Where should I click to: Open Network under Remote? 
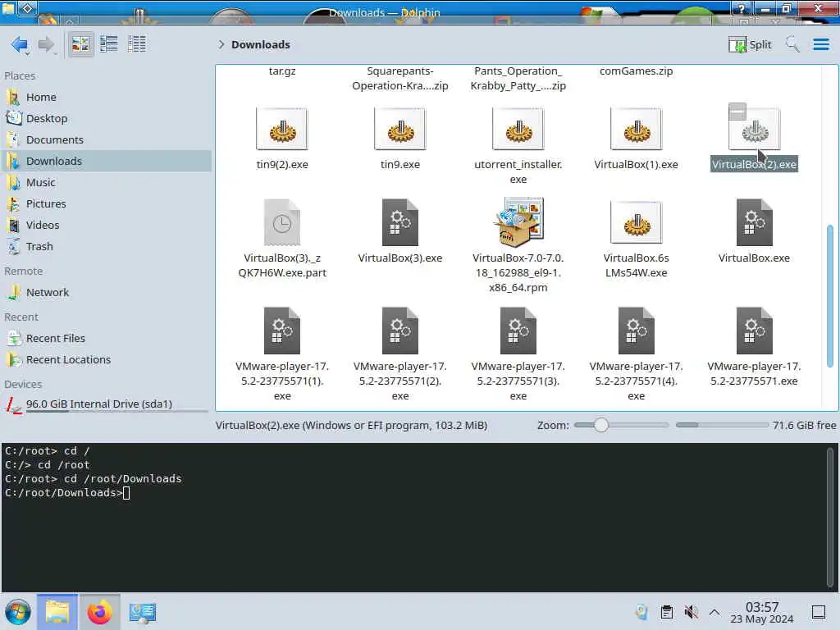(106, 293)
